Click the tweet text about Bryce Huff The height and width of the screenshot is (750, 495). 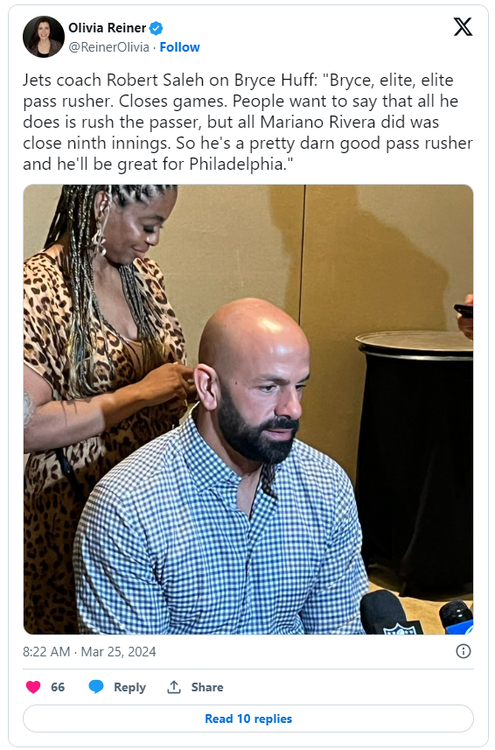click(248, 122)
